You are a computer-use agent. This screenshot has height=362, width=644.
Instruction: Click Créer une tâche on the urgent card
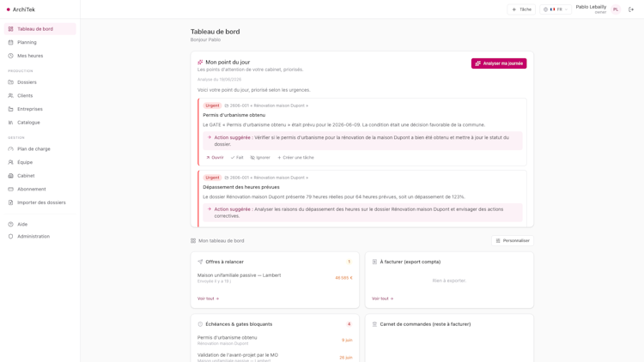pos(295,158)
